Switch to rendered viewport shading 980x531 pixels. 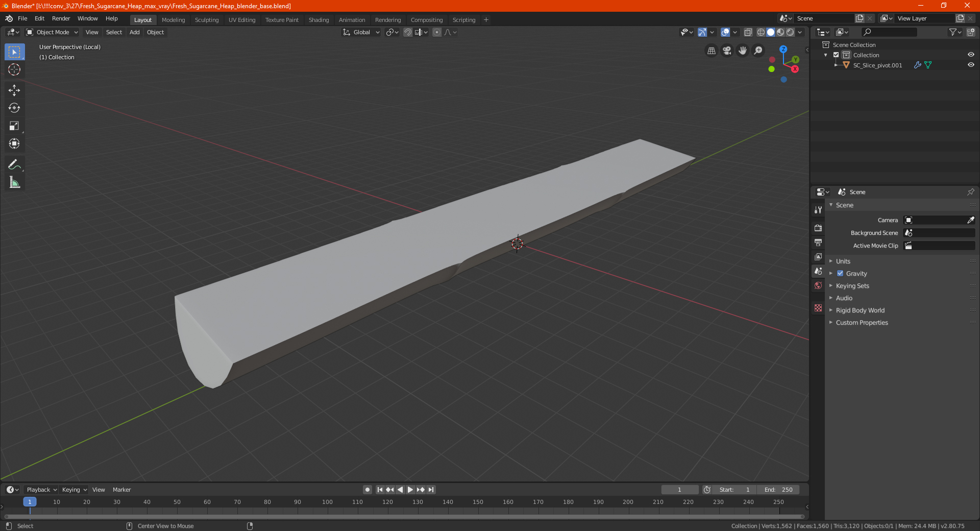pos(790,32)
